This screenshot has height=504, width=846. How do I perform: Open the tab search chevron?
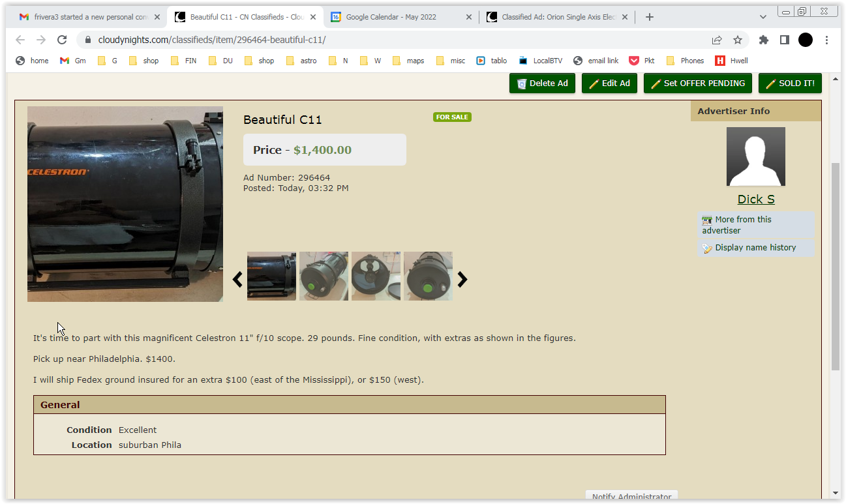pos(763,17)
